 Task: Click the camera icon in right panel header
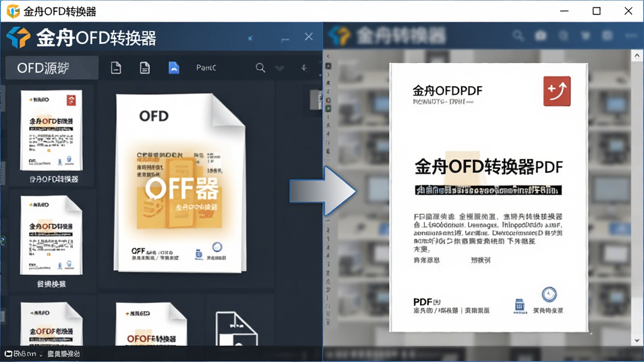pyautogui.click(x=540, y=36)
